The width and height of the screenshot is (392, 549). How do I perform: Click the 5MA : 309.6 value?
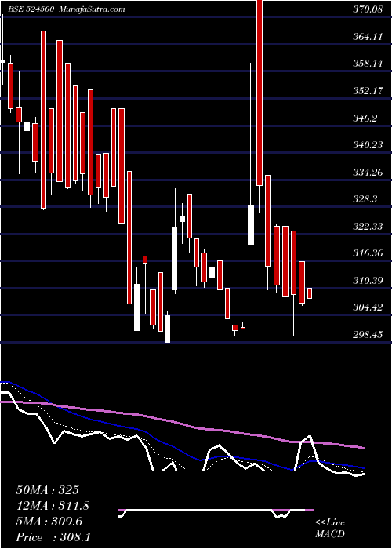(x=49, y=522)
